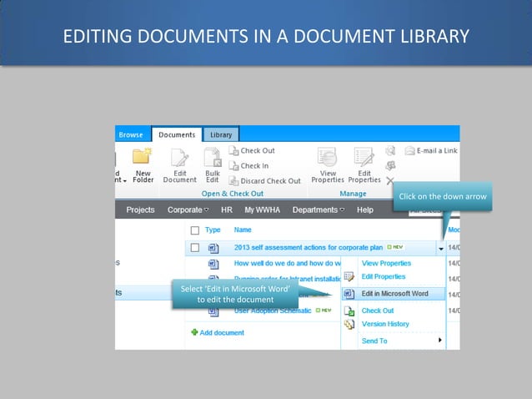The height and width of the screenshot is (399, 532).
Task: Select the Documents ribbon tab
Action: 177,135
